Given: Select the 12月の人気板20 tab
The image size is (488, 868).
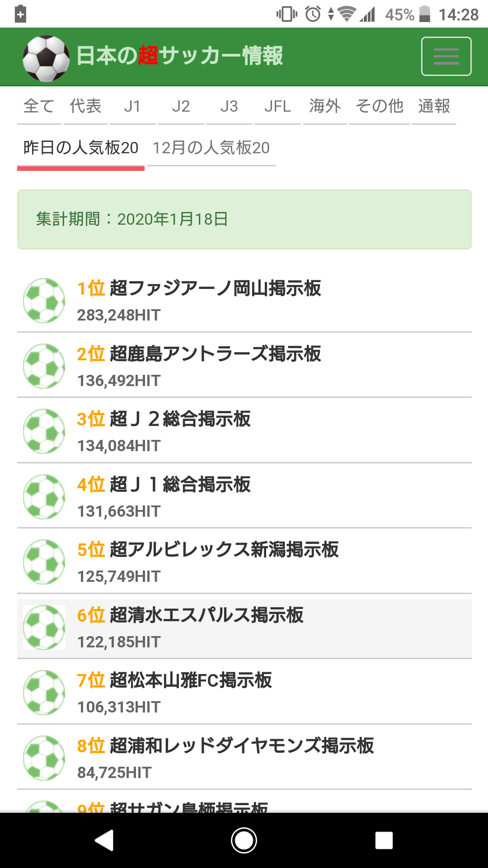Looking at the screenshot, I should click(211, 148).
